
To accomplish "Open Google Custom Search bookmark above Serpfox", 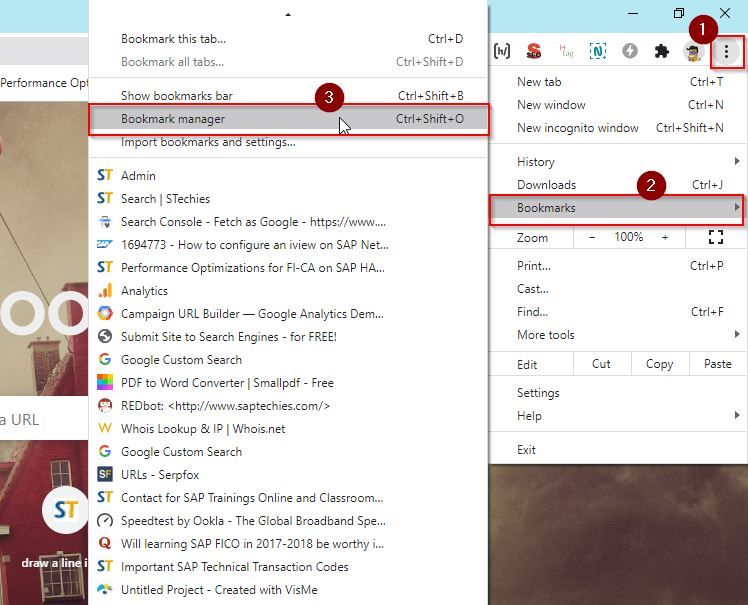I will click(288, 451).
